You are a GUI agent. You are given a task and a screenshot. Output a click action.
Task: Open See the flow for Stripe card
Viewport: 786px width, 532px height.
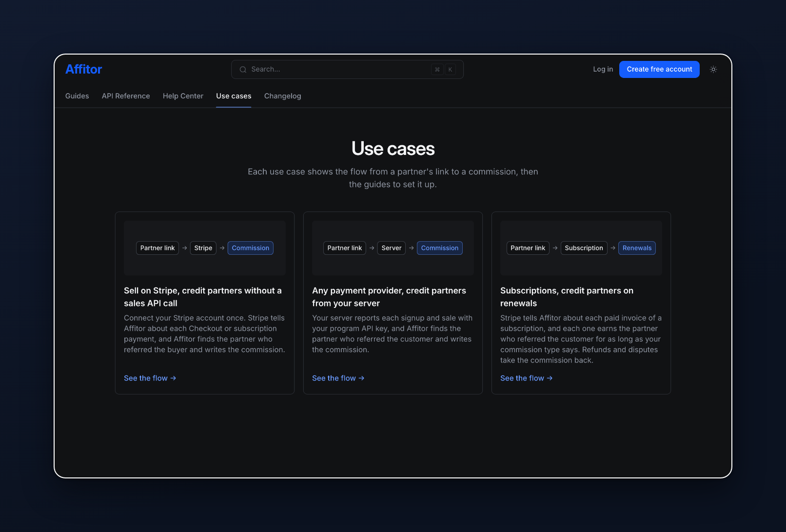[150, 378]
